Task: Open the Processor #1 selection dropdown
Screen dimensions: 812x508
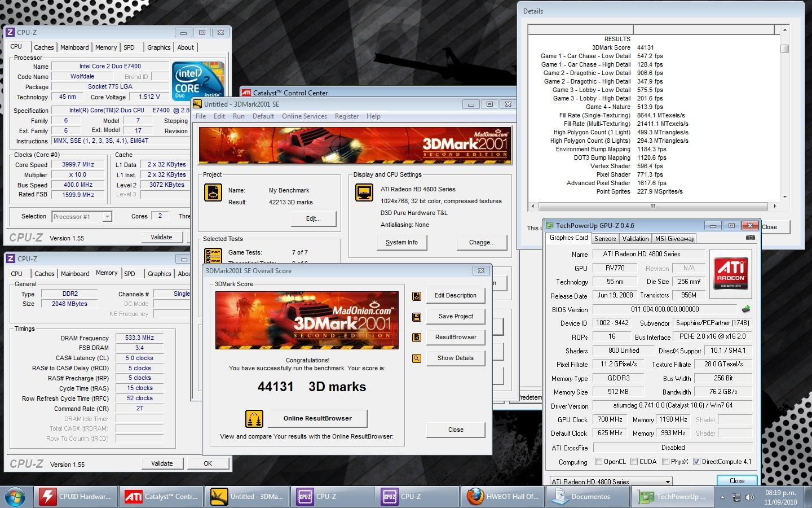Action: [107, 217]
